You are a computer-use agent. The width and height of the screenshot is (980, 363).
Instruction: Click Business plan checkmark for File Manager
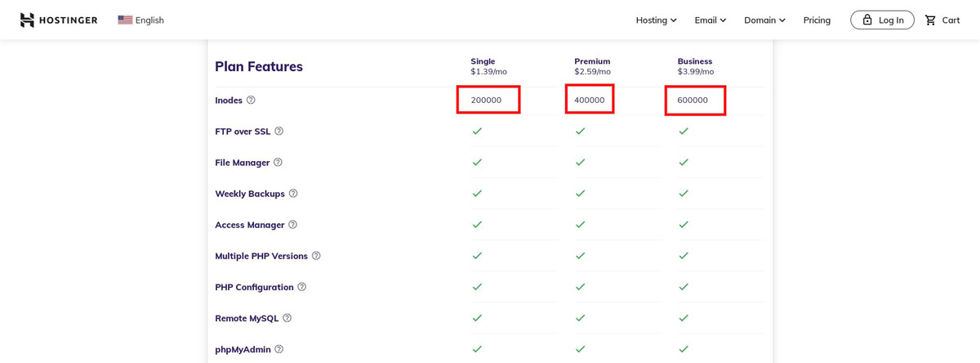click(684, 162)
